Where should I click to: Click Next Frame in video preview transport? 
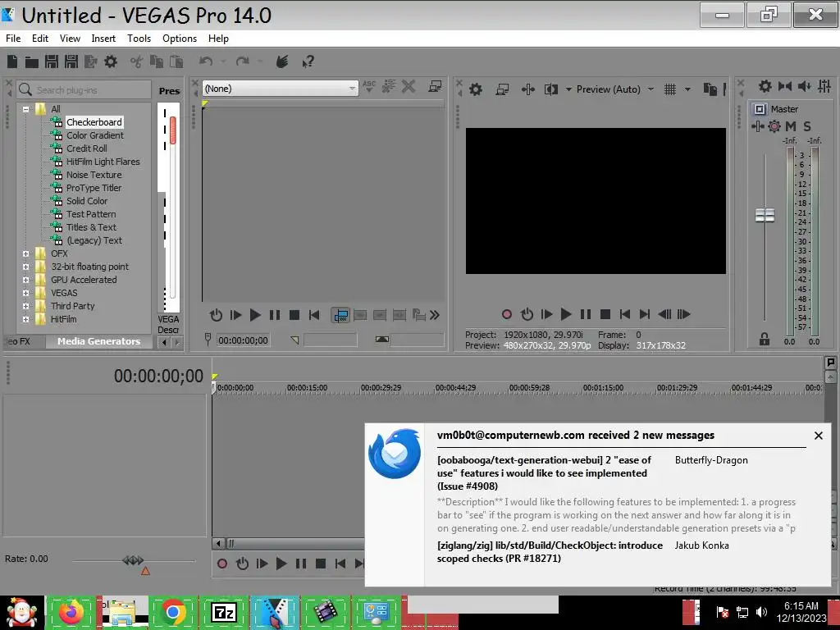click(x=684, y=314)
